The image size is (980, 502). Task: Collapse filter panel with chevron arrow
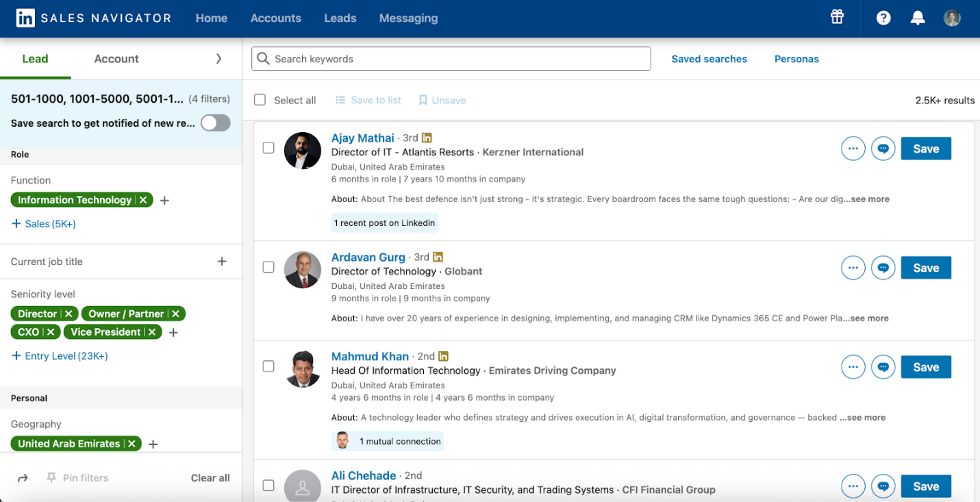coord(218,59)
